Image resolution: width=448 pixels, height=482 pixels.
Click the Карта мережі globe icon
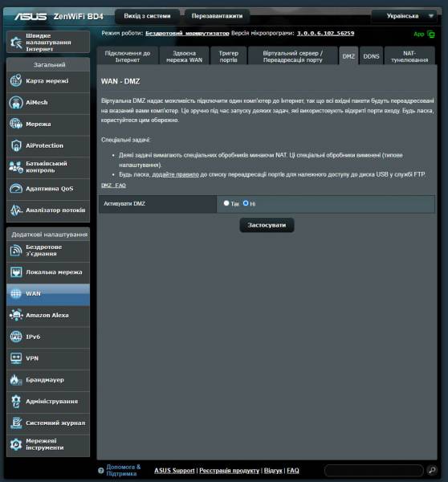pyautogui.click(x=16, y=81)
